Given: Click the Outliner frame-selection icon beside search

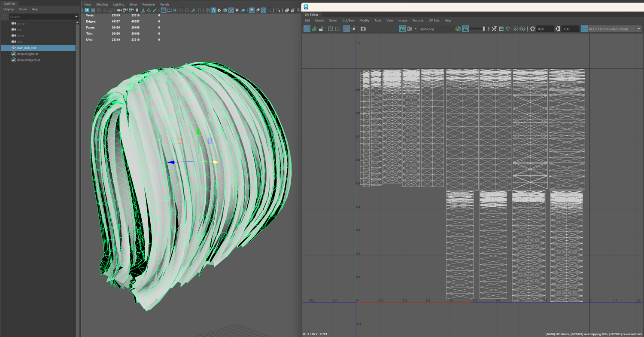Looking at the screenshot, I should point(5,17).
